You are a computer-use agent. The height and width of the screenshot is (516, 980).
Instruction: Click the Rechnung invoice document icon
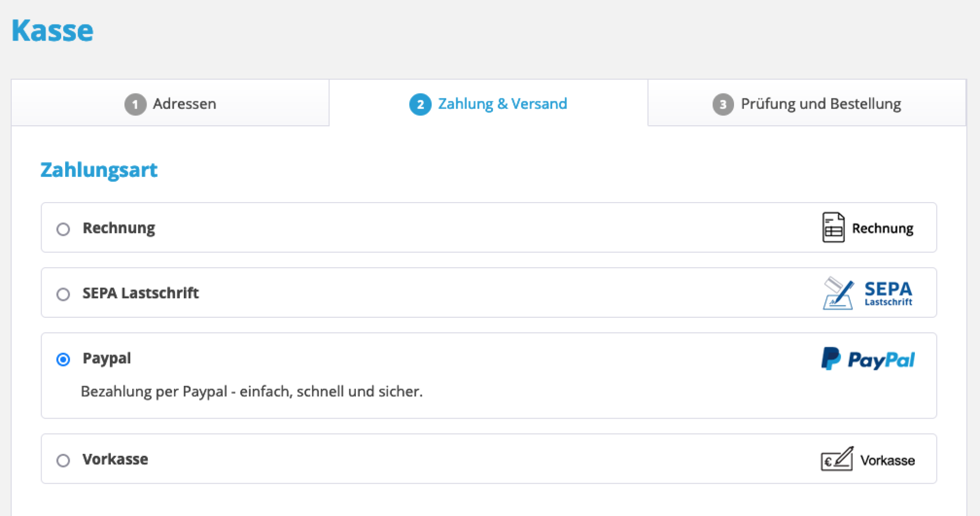point(833,227)
